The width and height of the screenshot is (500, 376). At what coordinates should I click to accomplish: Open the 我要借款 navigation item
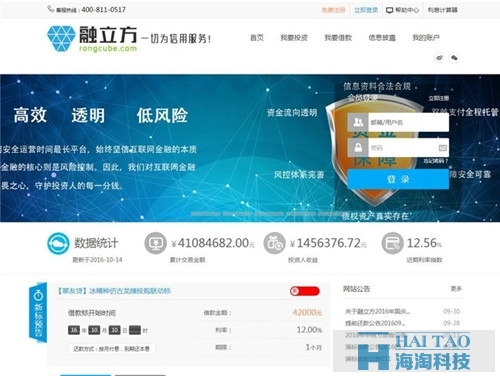[x=338, y=38]
